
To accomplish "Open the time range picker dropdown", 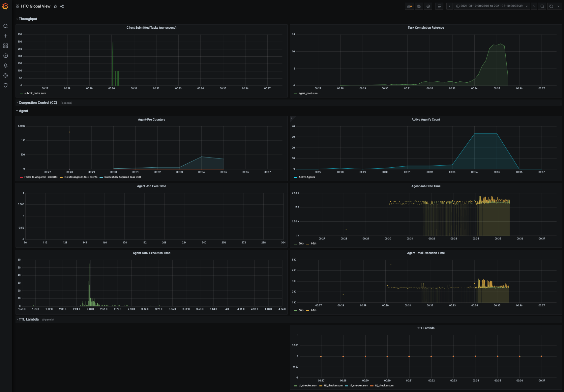I will [x=491, y=6].
